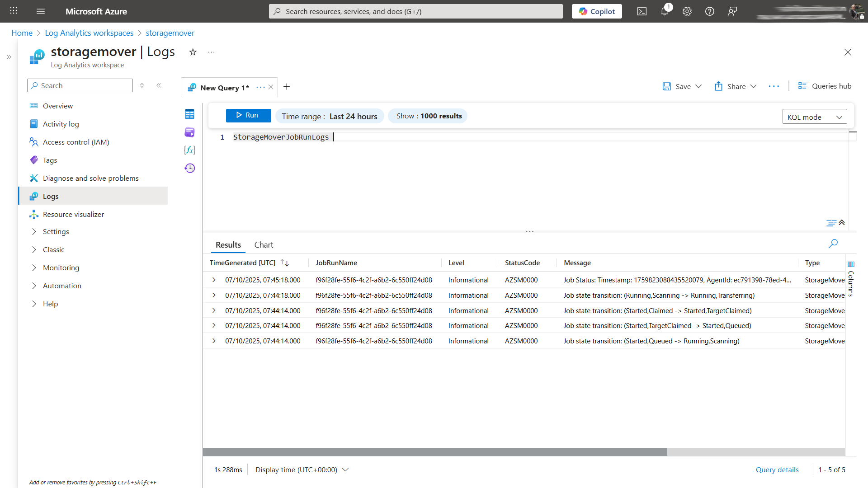Toggle favorite star for the Logs page
This screenshot has width=868, height=488.
(193, 52)
